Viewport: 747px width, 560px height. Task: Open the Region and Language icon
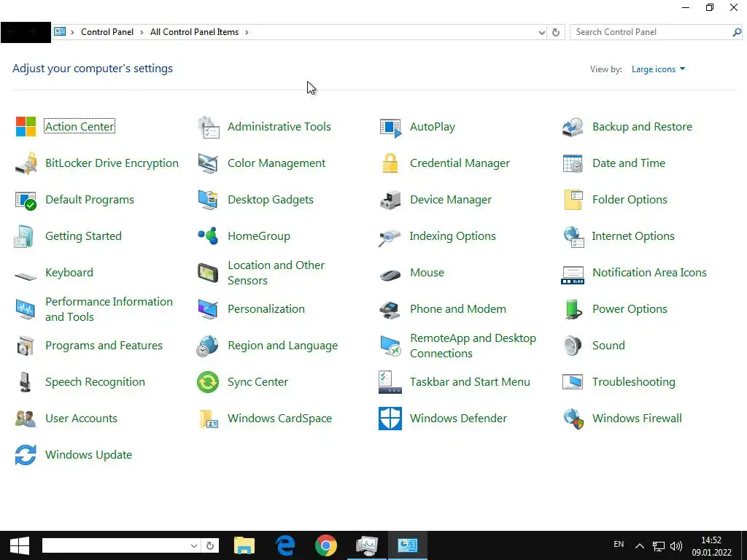point(207,346)
